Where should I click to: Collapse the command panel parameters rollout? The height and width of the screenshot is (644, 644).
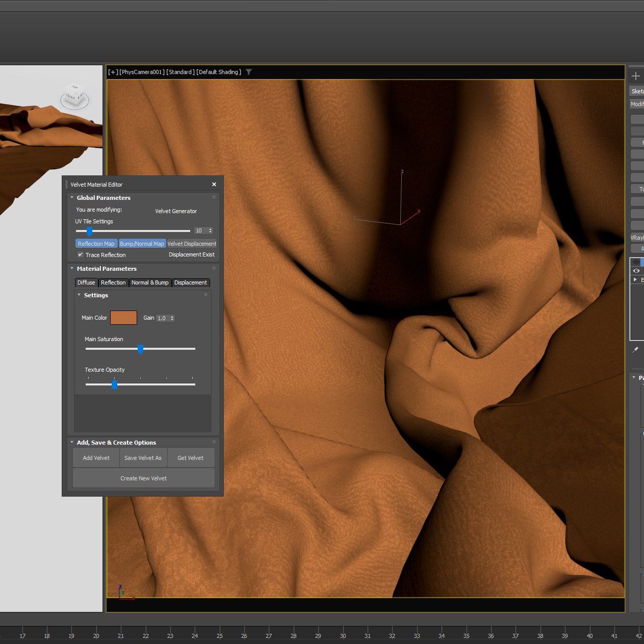(x=634, y=377)
